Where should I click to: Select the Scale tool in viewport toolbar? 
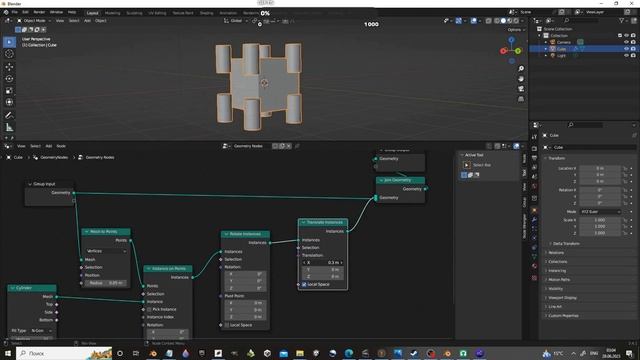click(x=9, y=90)
